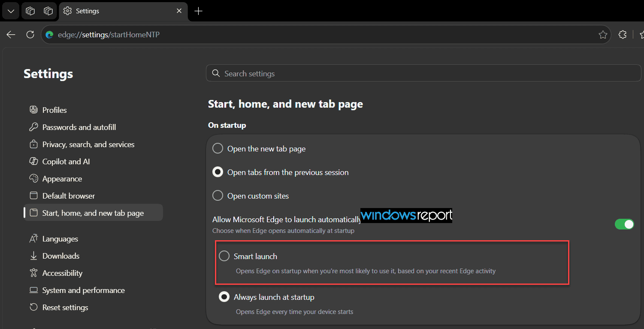This screenshot has width=644, height=329.
Task: Select Start, home, and new tab page
Action: (94, 213)
